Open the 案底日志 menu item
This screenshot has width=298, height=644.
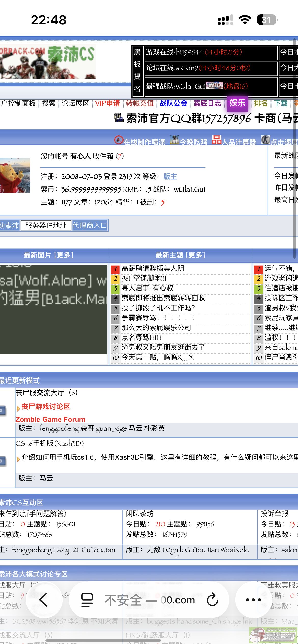tap(207, 103)
